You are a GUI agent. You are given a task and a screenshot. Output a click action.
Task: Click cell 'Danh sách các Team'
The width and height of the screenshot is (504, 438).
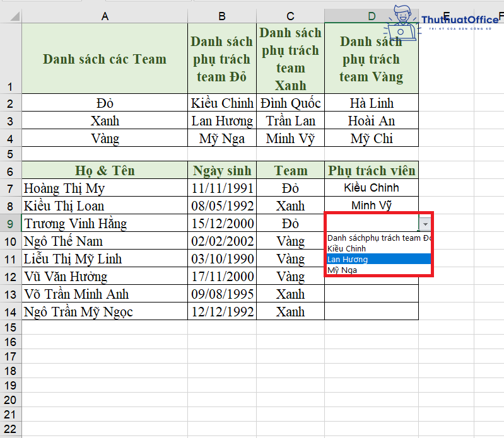pyautogui.click(x=105, y=59)
